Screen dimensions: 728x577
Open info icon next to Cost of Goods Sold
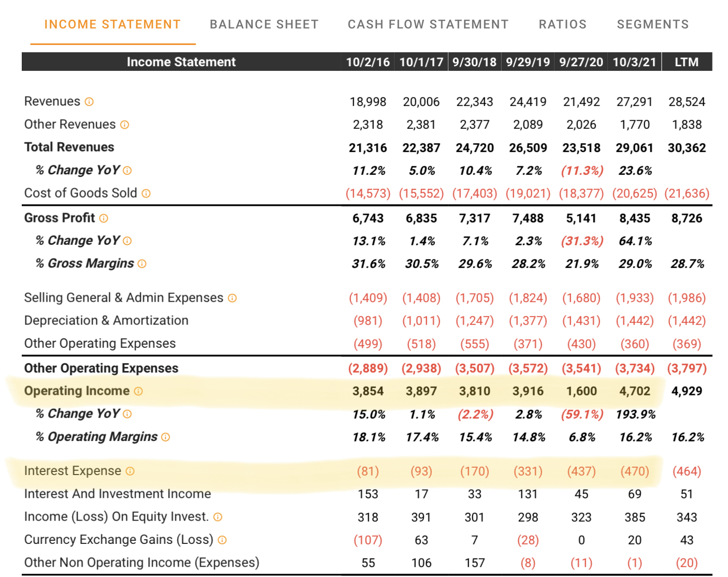click(146, 193)
